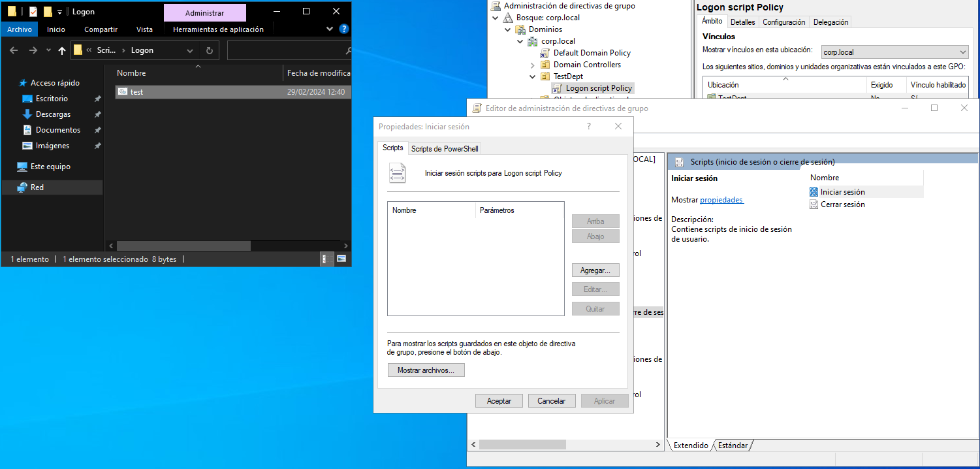Click the test script file icon

click(122, 92)
